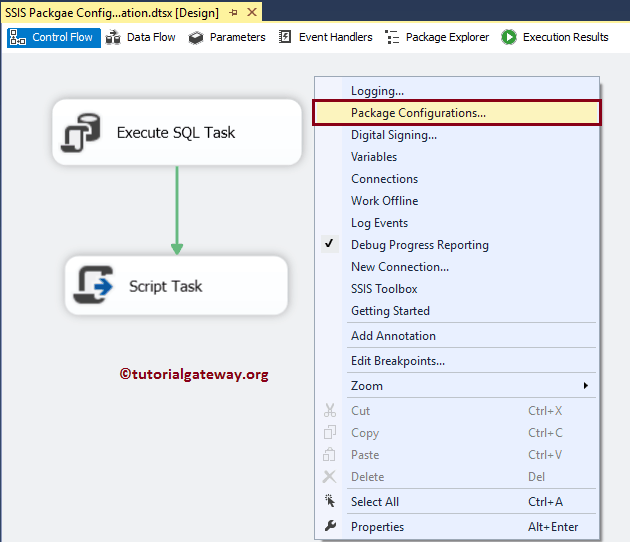Open the Logging... menu entry
The image size is (630, 542).
click(x=457, y=91)
